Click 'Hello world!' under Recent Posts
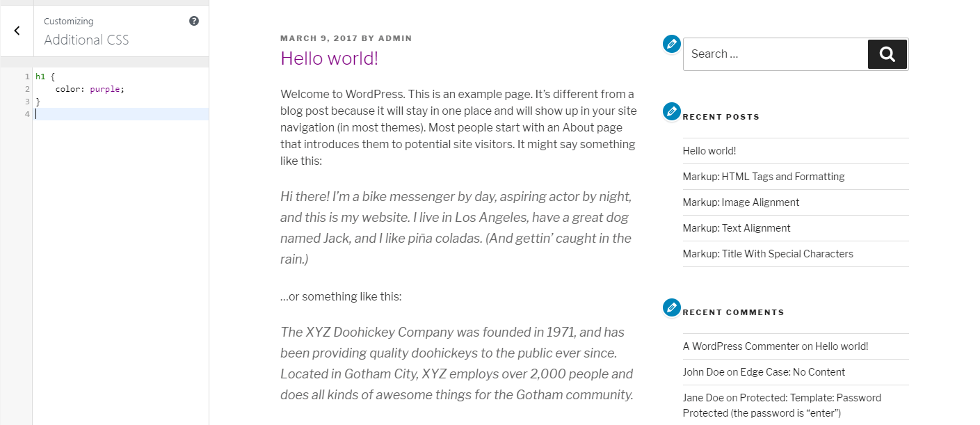 [709, 150]
